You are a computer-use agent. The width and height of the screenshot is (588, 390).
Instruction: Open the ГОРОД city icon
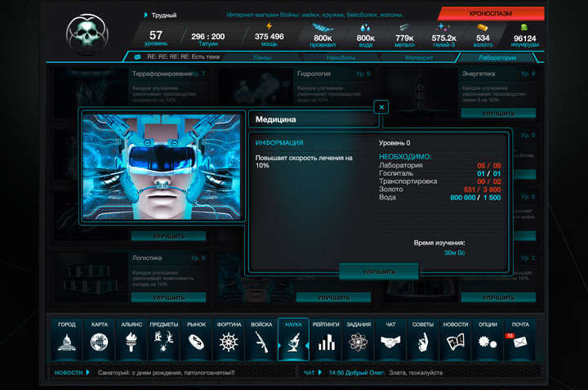[67, 339]
